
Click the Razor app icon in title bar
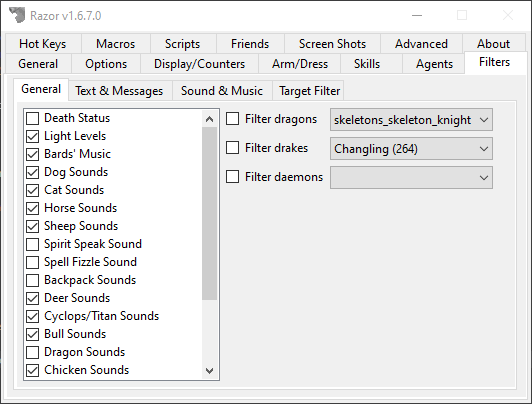[x=17, y=15]
